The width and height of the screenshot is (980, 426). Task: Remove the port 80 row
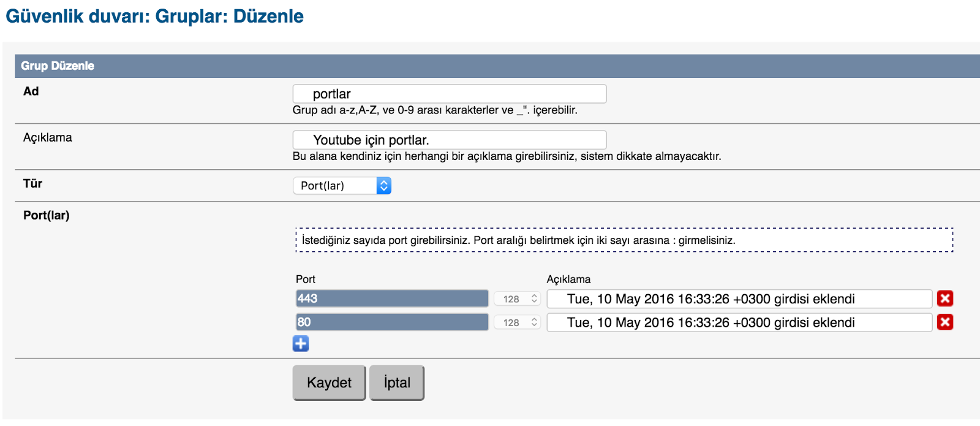(x=945, y=322)
